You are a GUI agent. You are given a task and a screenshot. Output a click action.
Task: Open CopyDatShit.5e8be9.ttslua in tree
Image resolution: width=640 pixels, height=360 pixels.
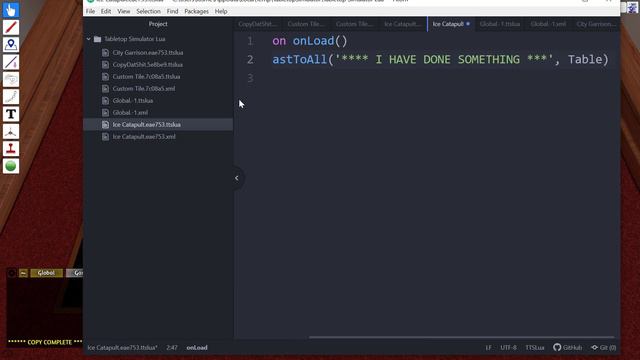147,64
